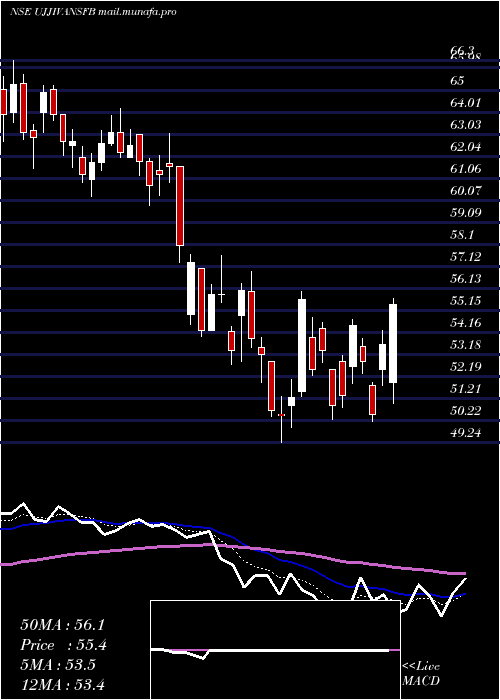Screen dimensions: 500x700
Task: Select the 60.07 price axis label
Action: click(x=466, y=191)
